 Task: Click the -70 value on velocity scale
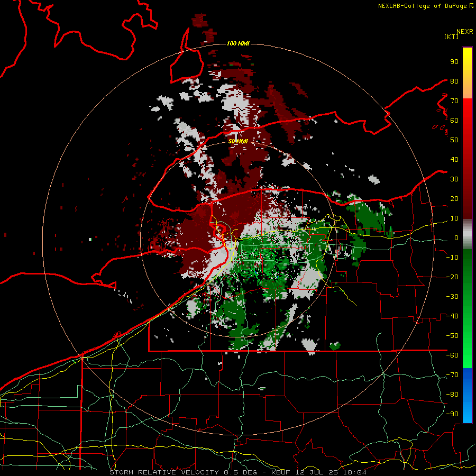click(452, 375)
